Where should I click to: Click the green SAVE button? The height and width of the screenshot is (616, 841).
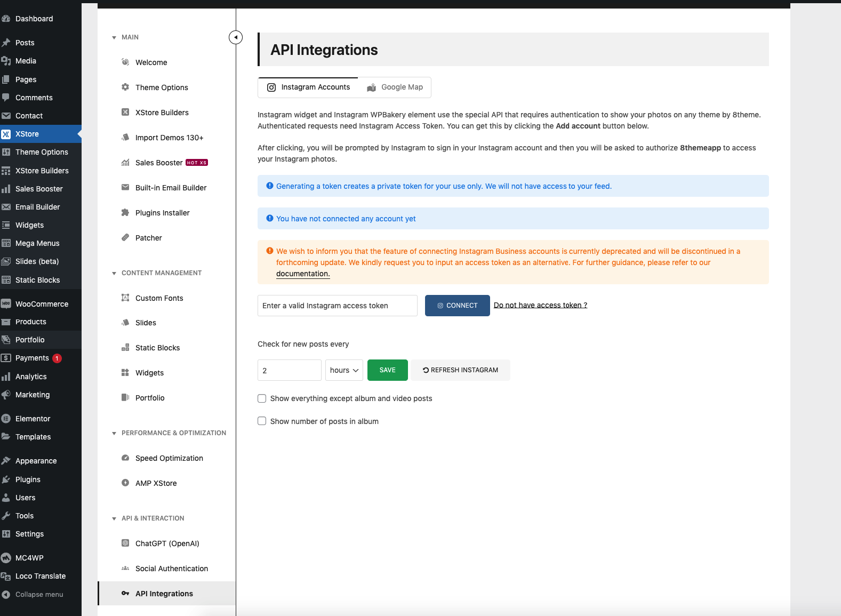[x=387, y=370]
